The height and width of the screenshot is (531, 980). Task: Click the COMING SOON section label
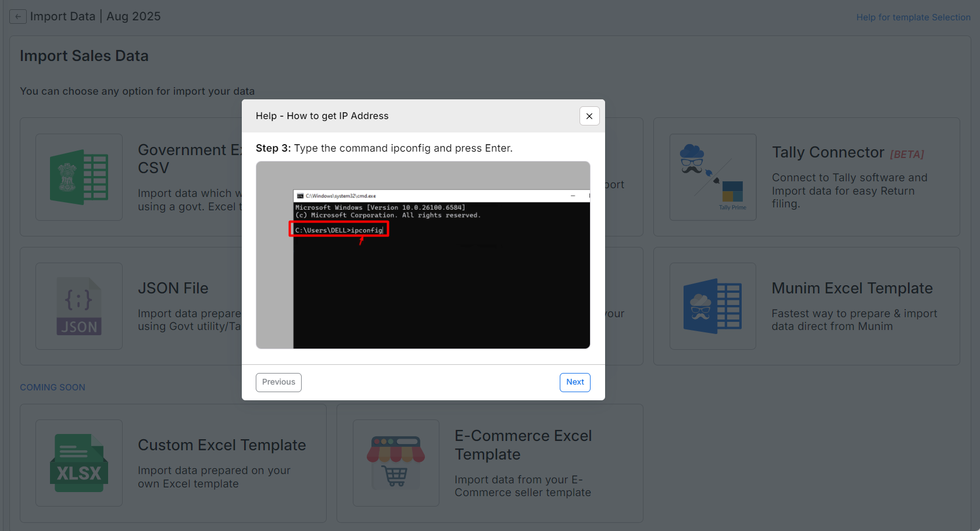point(52,388)
